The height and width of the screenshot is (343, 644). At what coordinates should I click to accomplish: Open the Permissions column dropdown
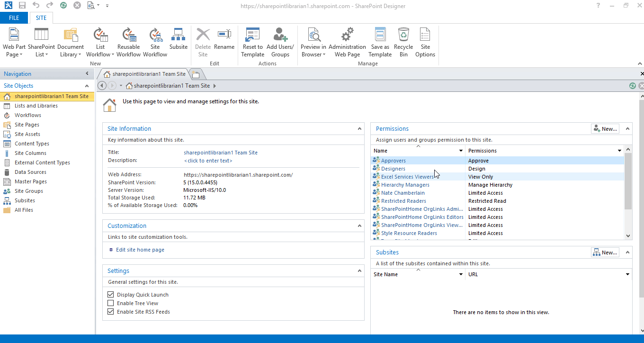[619, 150]
